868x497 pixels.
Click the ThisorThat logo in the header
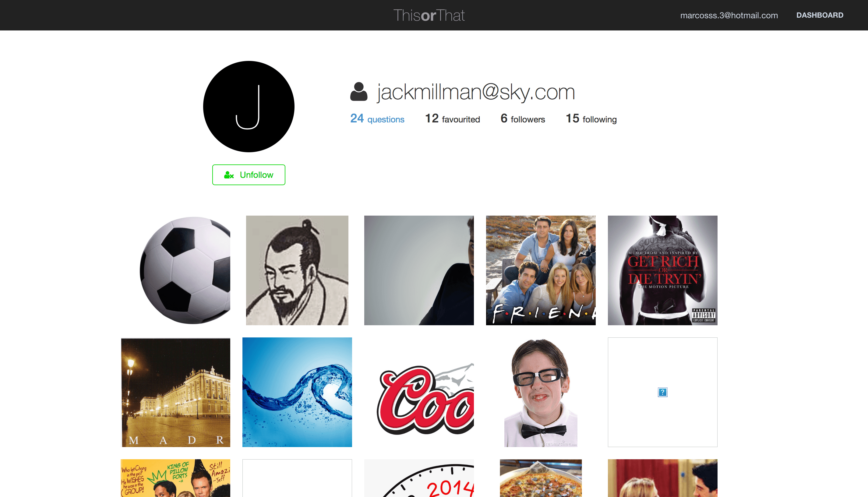point(429,15)
